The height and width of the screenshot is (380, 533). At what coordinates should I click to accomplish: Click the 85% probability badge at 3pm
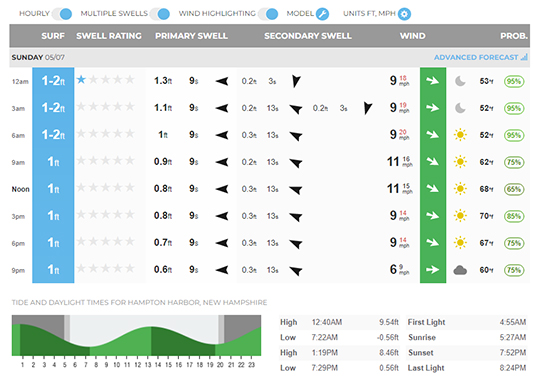514,216
